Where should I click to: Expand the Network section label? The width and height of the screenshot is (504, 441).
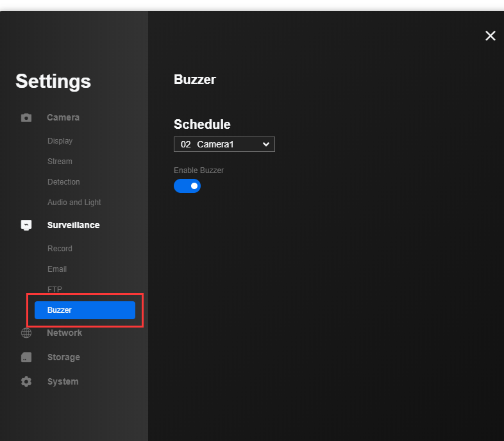(x=65, y=333)
